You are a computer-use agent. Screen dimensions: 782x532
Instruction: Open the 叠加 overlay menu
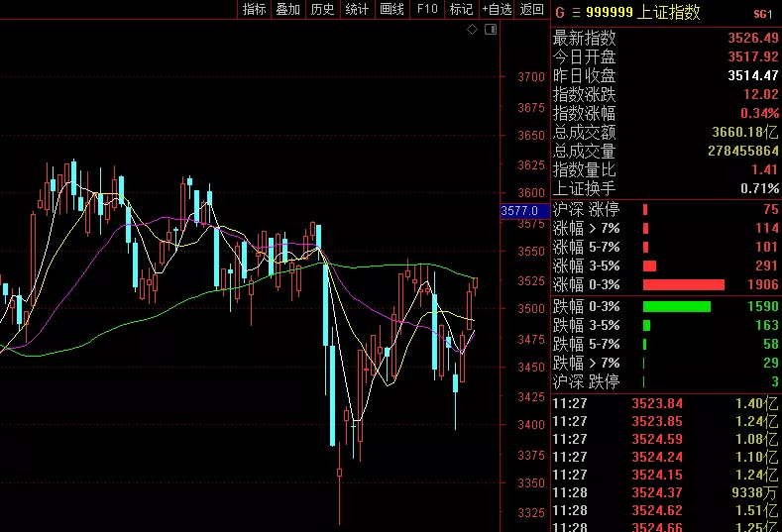[x=288, y=9]
